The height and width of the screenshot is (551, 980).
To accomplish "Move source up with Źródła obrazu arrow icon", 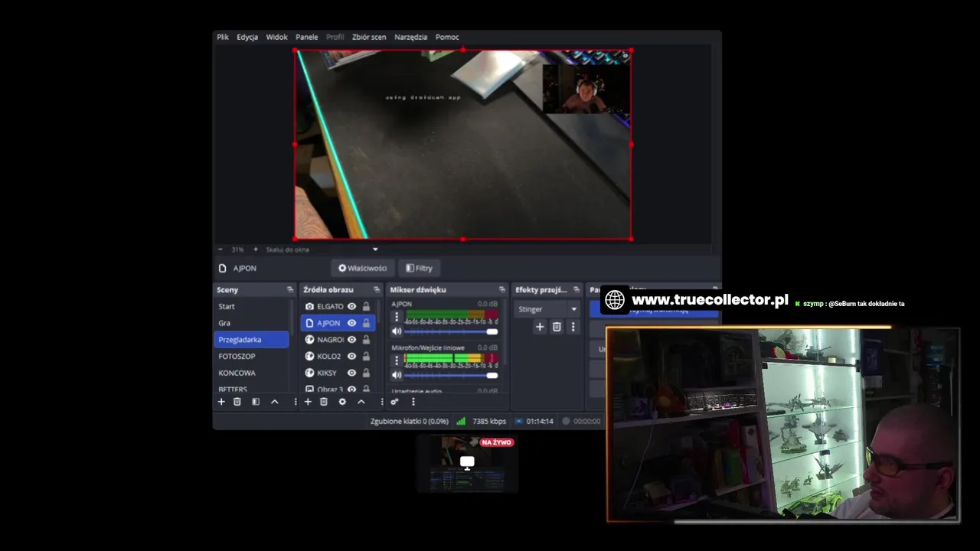I will point(361,402).
